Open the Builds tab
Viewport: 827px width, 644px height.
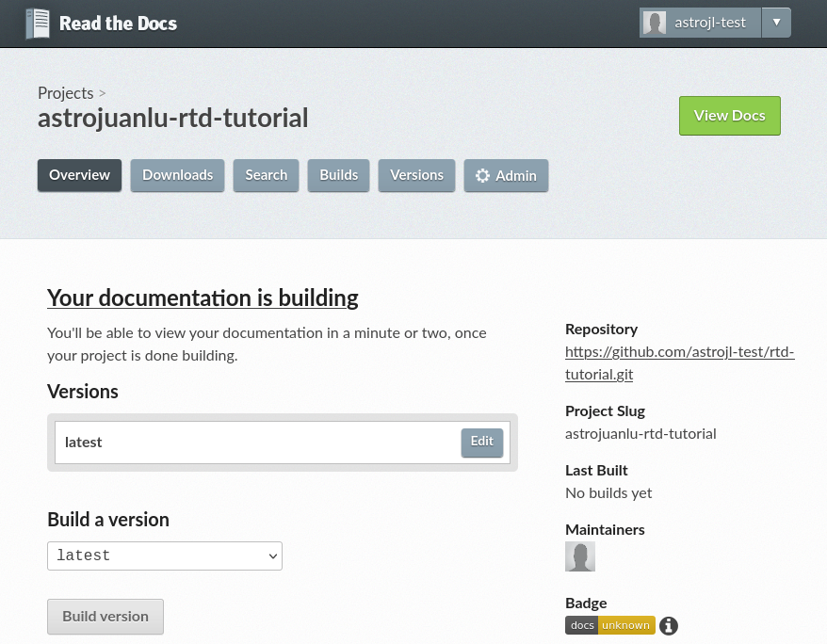[x=339, y=175]
